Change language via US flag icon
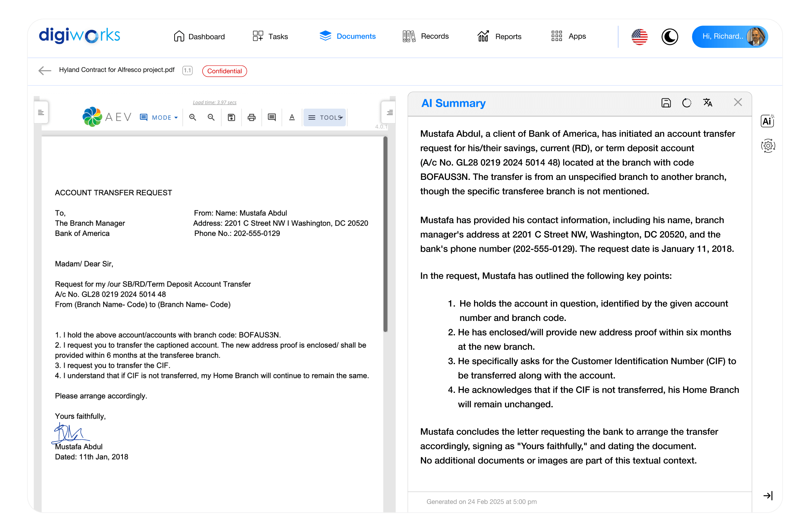 tap(639, 37)
